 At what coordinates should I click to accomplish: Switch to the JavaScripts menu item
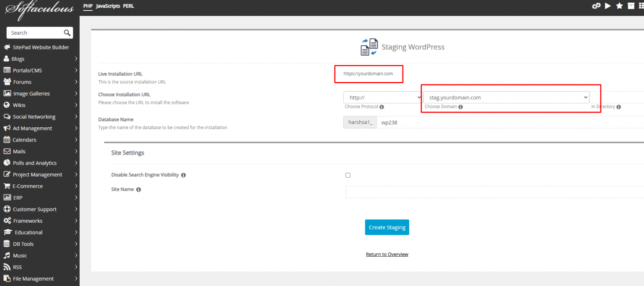tap(108, 6)
